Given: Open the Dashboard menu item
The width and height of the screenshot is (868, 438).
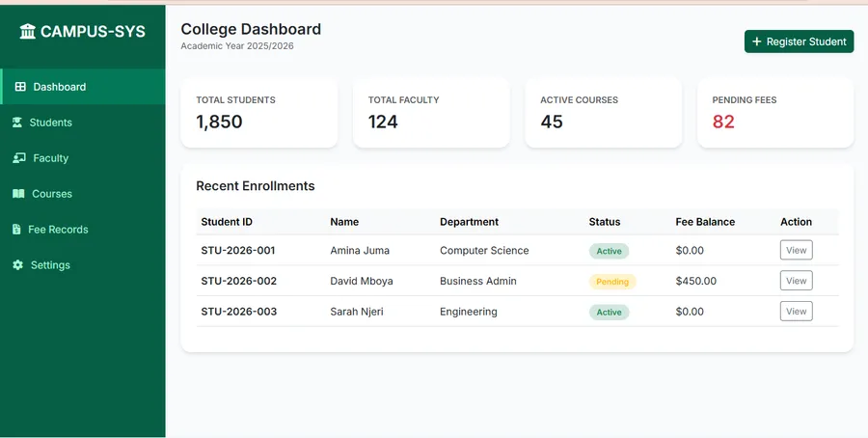Looking at the screenshot, I should 83,87.
